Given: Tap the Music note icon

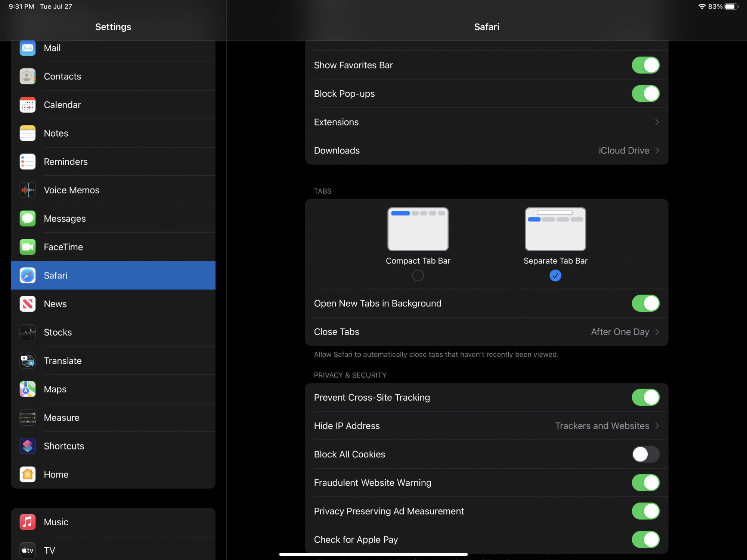Looking at the screenshot, I should (27, 522).
